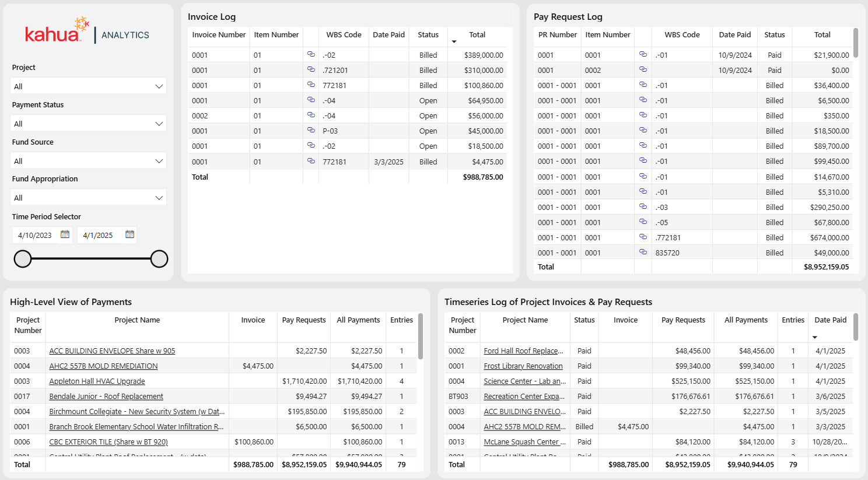Open calendar picker for start date 4/10/2023
Image resolution: width=868 pixels, height=480 pixels.
point(65,235)
